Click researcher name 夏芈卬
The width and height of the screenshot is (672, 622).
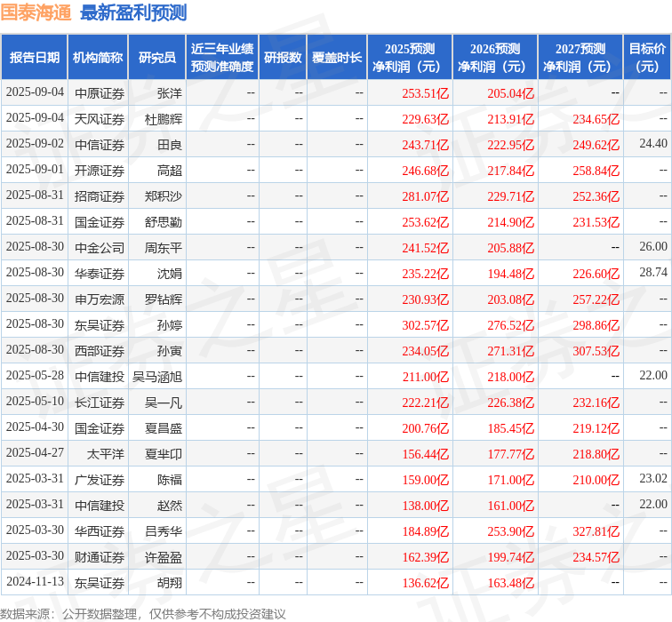164,454
